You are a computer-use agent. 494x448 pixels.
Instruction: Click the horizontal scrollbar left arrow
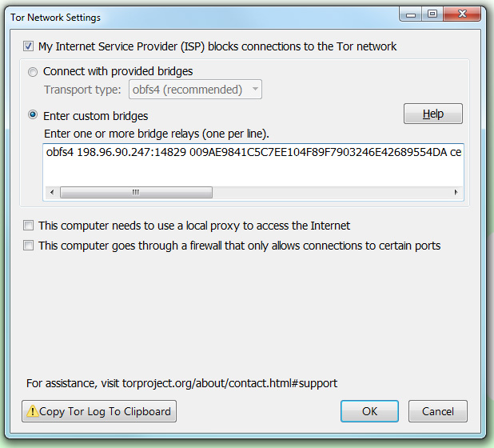[x=52, y=192]
